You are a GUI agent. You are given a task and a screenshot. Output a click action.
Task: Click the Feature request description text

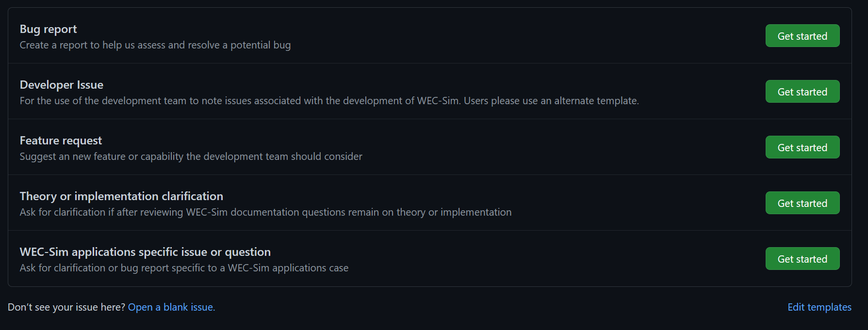tap(190, 156)
